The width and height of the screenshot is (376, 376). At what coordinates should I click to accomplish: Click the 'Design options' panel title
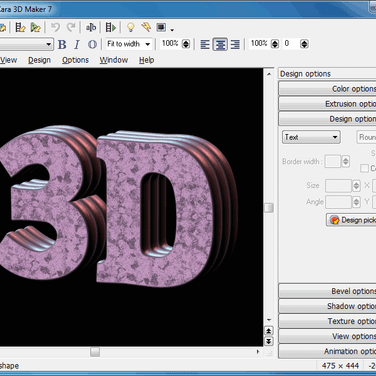(x=305, y=74)
